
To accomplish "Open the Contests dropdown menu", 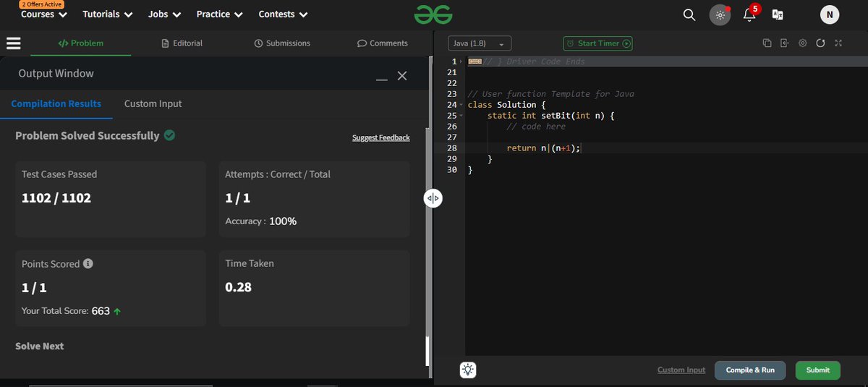I will [283, 14].
